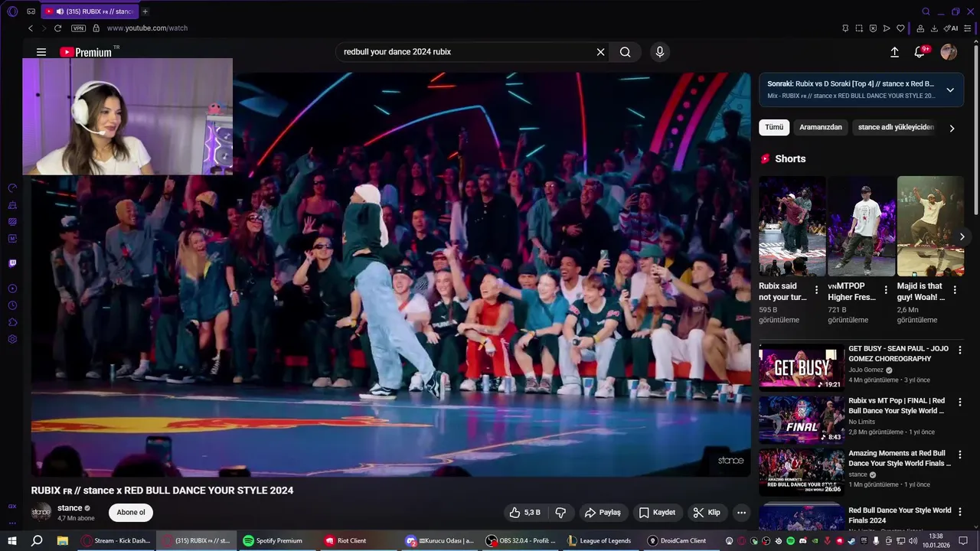Like the video (5,3 B)
The width and height of the screenshot is (980, 551).
point(526,513)
